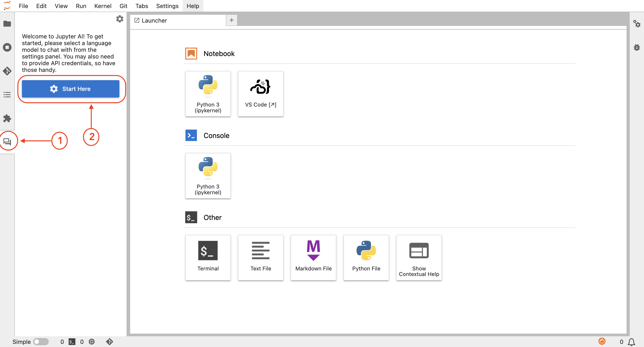Open the Tabs menu
The width and height of the screenshot is (644, 347).
coord(142,6)
